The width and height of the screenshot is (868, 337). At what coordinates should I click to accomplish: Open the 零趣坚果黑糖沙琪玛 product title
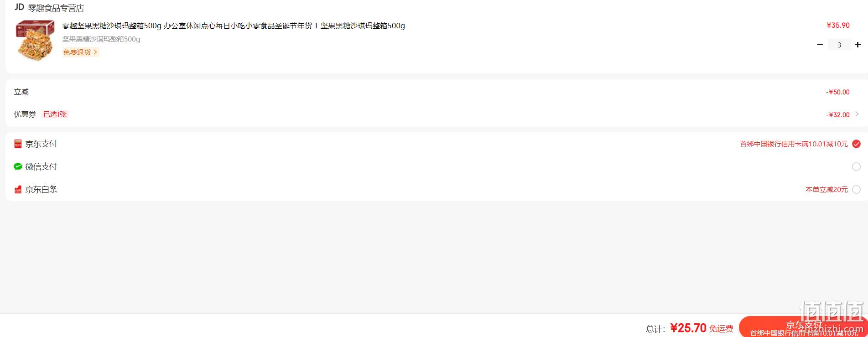(234, 26)
